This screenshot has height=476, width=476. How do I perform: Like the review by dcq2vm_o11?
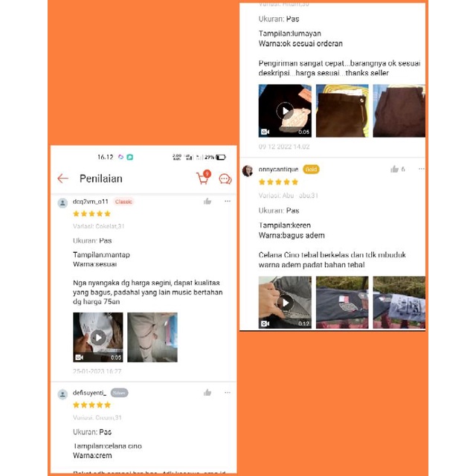click(x=208, y=202)
